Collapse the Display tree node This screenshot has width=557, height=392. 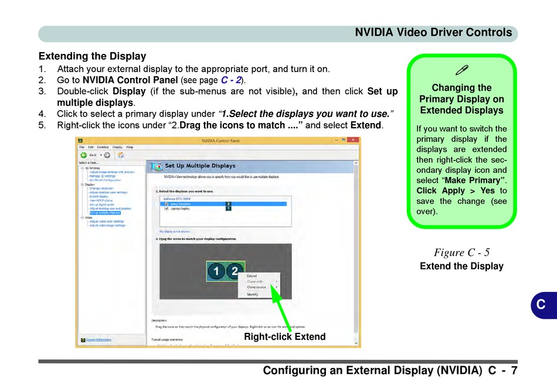[82, 185]
